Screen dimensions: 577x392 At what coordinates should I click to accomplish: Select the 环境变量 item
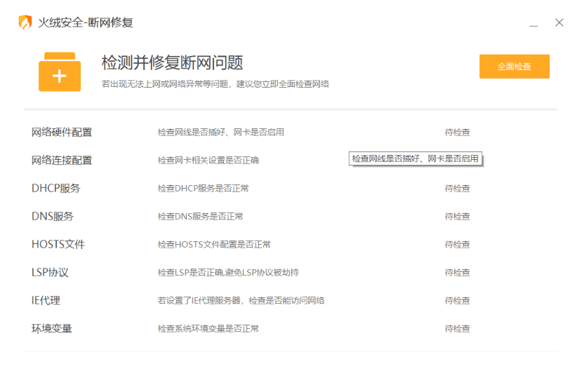click(51, 328)
